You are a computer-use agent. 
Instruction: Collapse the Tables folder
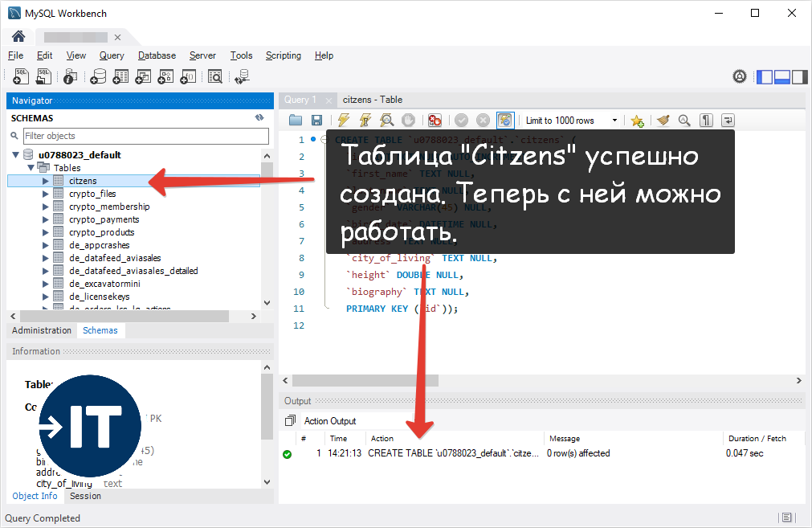[31, 167]
